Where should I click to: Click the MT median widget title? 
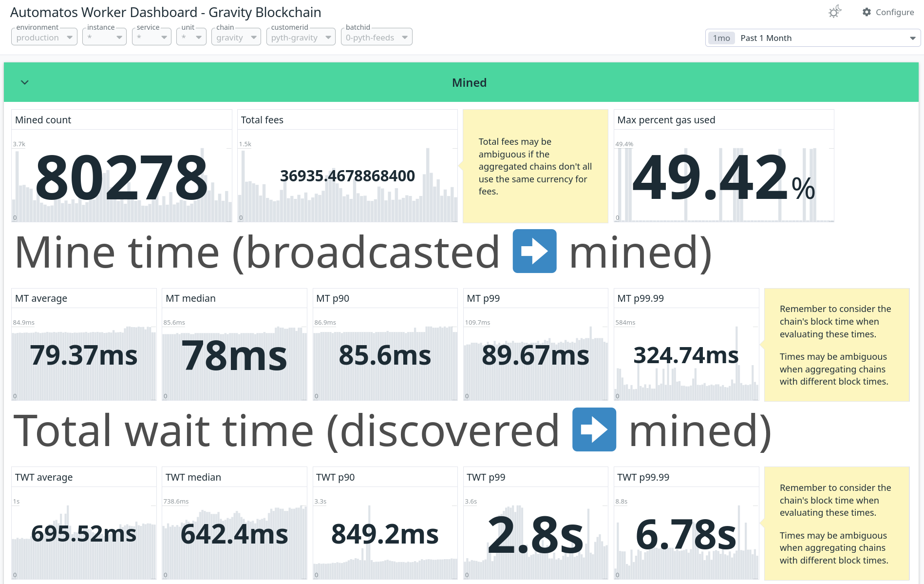click(x=190, y=298)
